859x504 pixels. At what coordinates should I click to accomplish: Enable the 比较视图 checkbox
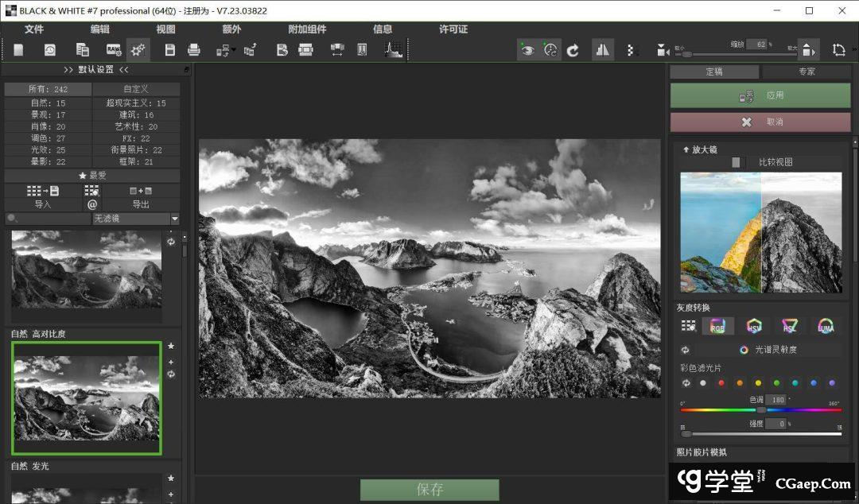[x=737, y=162]
